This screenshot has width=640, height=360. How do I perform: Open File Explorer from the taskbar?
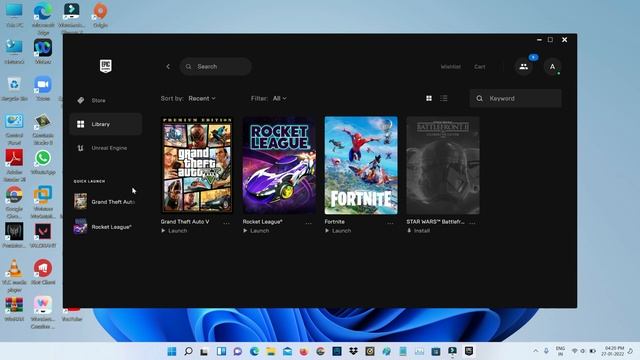271,351
